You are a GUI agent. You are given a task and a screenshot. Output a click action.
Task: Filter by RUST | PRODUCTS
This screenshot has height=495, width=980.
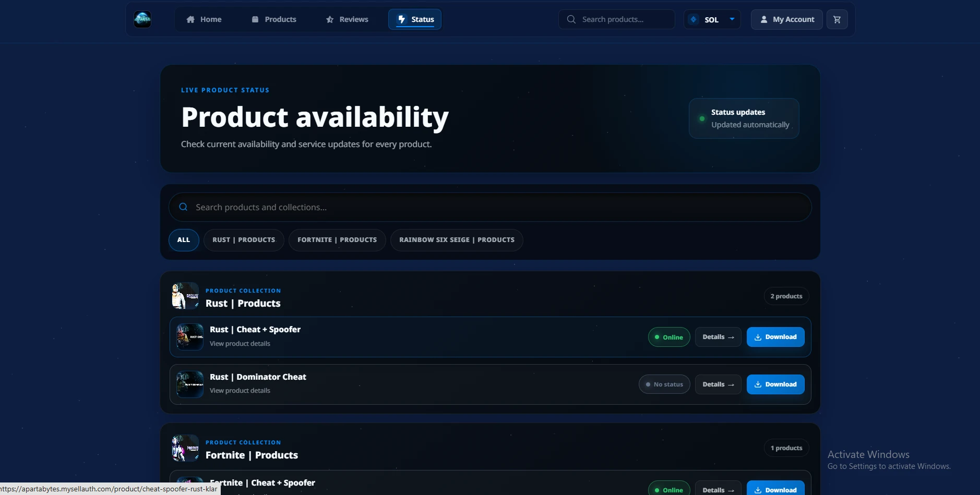pos(244,240)
